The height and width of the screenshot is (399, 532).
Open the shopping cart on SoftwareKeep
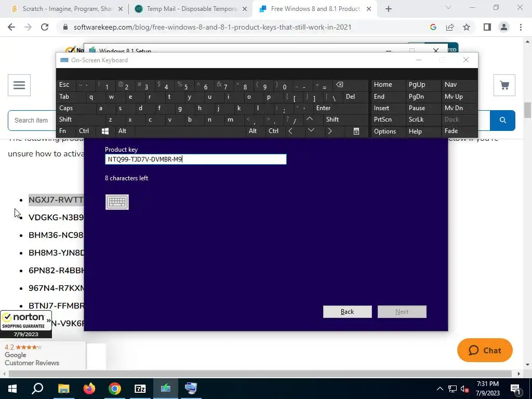click(x=504, y=85)
